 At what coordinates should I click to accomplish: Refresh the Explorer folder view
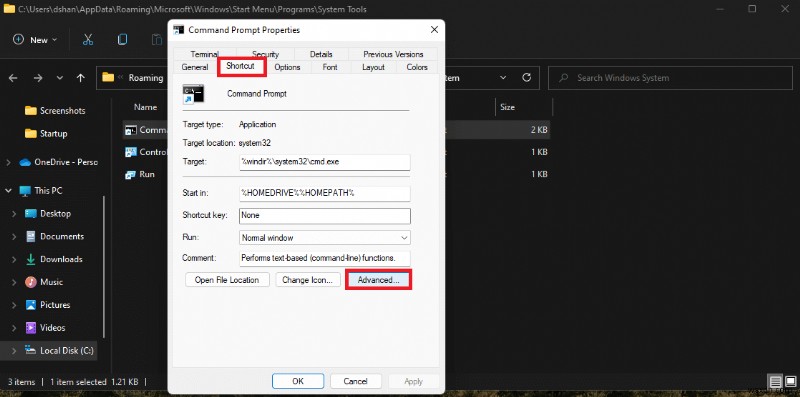coord(527,78)
